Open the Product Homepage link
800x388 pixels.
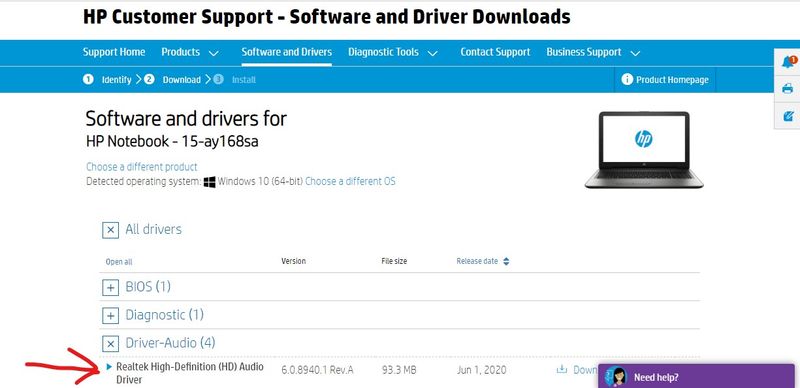click(672, 80)
